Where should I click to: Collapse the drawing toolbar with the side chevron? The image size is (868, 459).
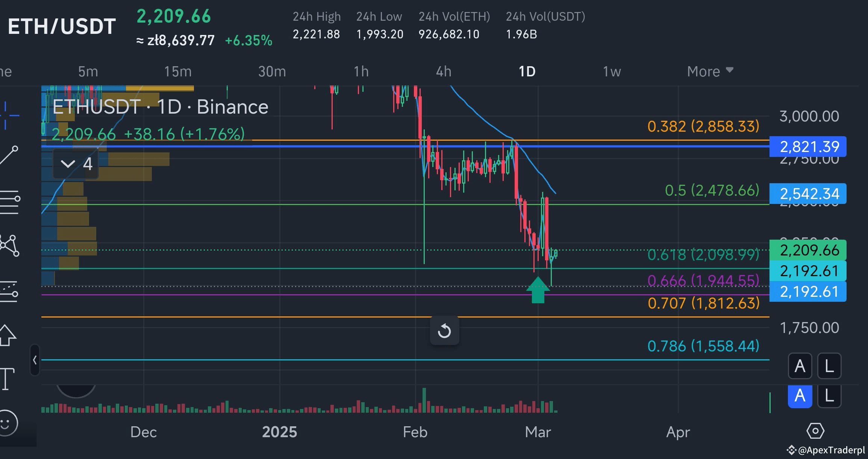[35, 360]
